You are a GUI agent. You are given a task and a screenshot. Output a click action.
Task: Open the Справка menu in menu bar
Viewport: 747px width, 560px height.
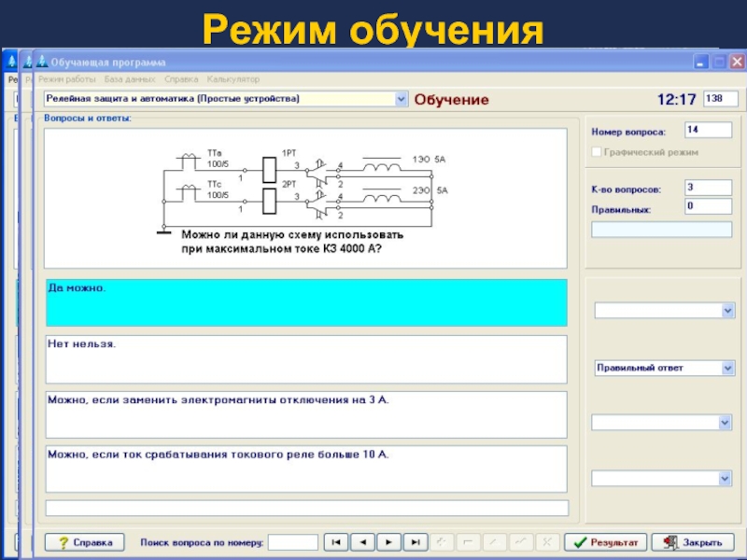(x=181, y=79)
